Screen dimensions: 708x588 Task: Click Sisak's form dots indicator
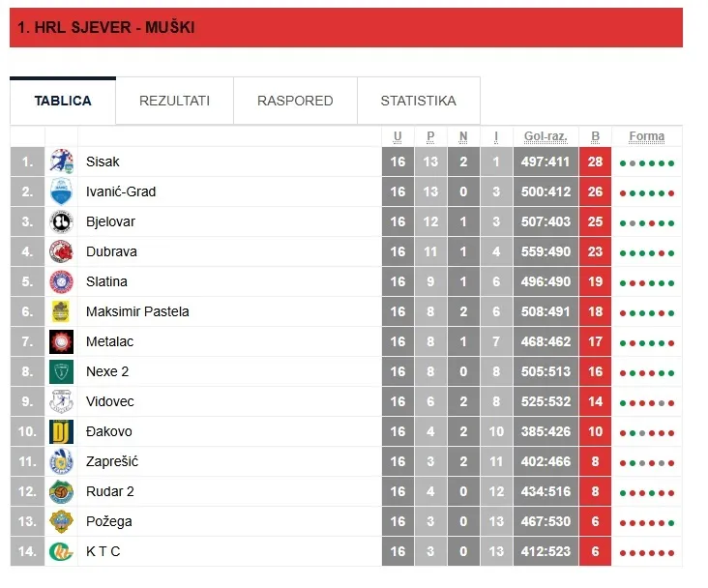click(x=646, y=162)
